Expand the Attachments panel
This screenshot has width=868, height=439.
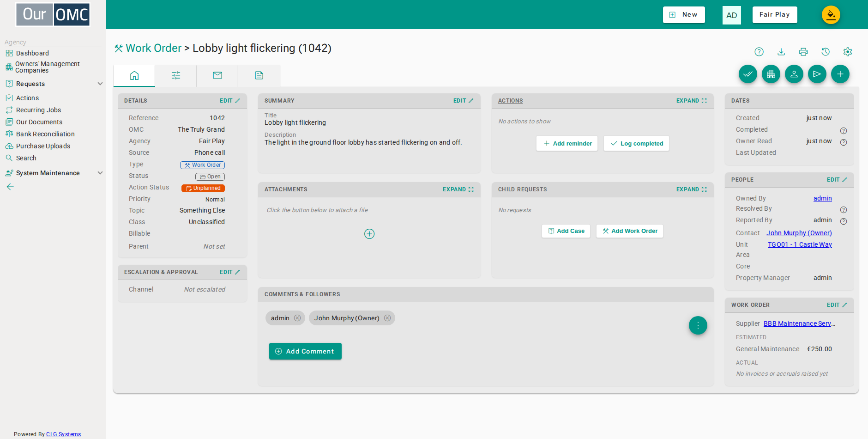[458, 189]
